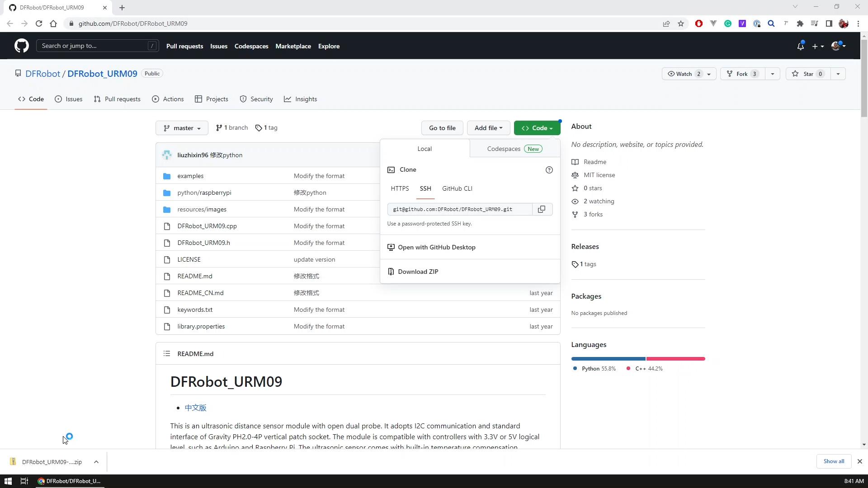868x488 pixels.
Task: Expand the Fork options arrow
Action: [x=772, y=74]
